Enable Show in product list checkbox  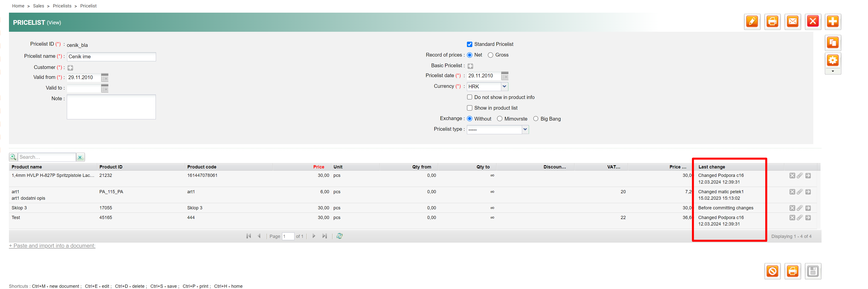coord(469,108)
